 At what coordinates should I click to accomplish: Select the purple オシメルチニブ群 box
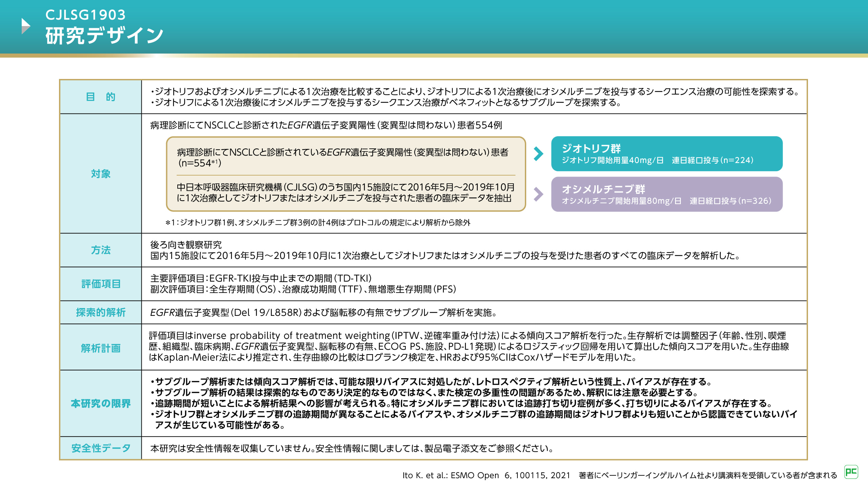667,195
